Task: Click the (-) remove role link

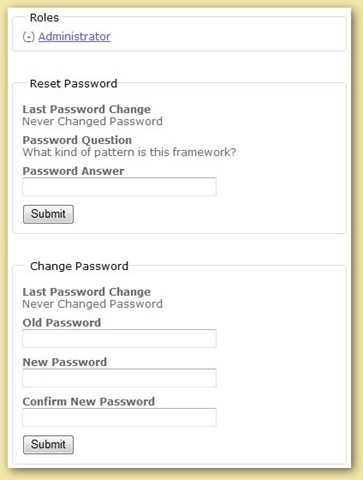Action: tap(28, 36)
